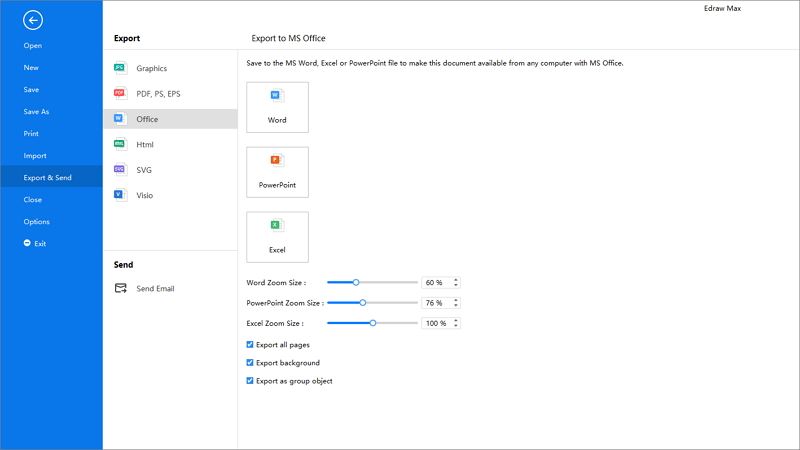800x450 pixels.
Task: Toggle Export all pages checkbox
Action: click(x=250, y=344)
